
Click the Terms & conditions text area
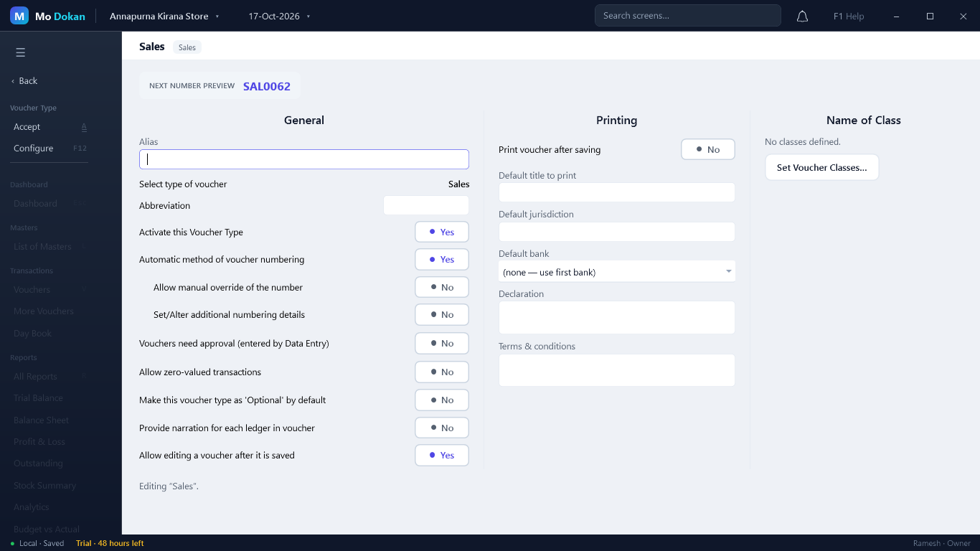coord(617,370)
